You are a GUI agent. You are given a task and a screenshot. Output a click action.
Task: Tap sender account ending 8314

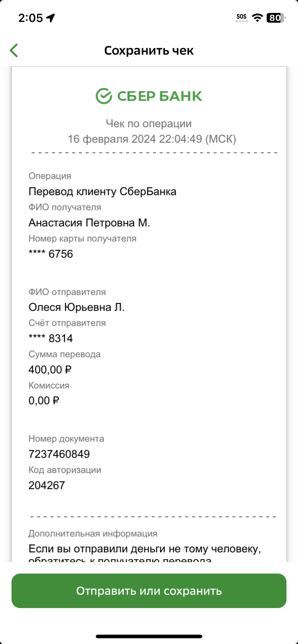(x=51, y=338)
